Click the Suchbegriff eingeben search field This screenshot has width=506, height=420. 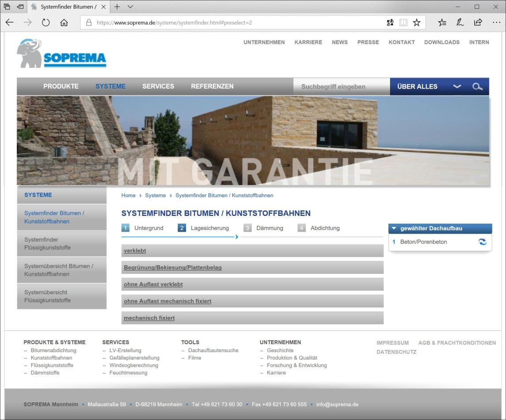tap(342, 86)
